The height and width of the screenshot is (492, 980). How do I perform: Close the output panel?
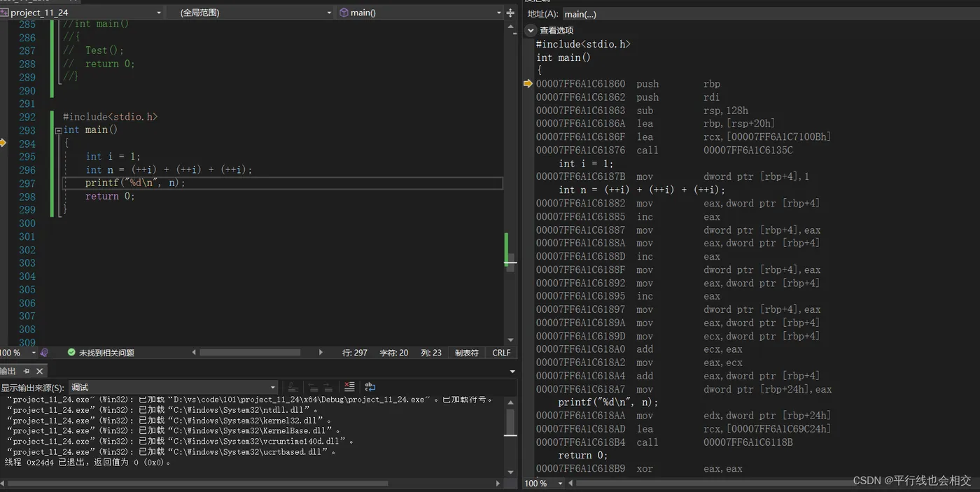40,371
